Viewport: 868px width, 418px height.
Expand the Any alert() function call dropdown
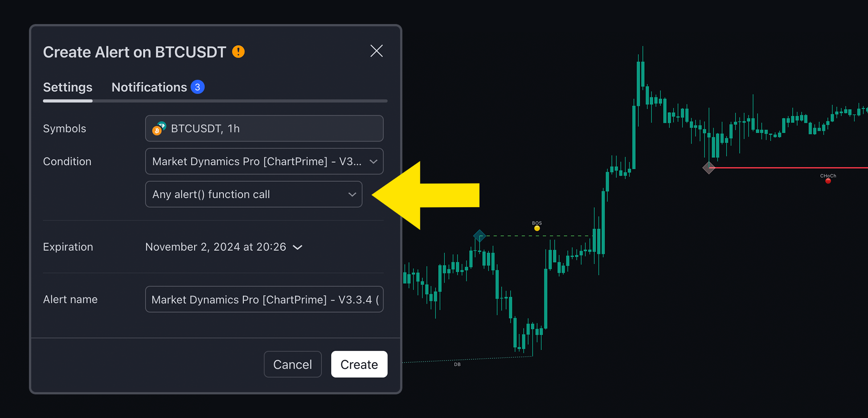point(254,194)
